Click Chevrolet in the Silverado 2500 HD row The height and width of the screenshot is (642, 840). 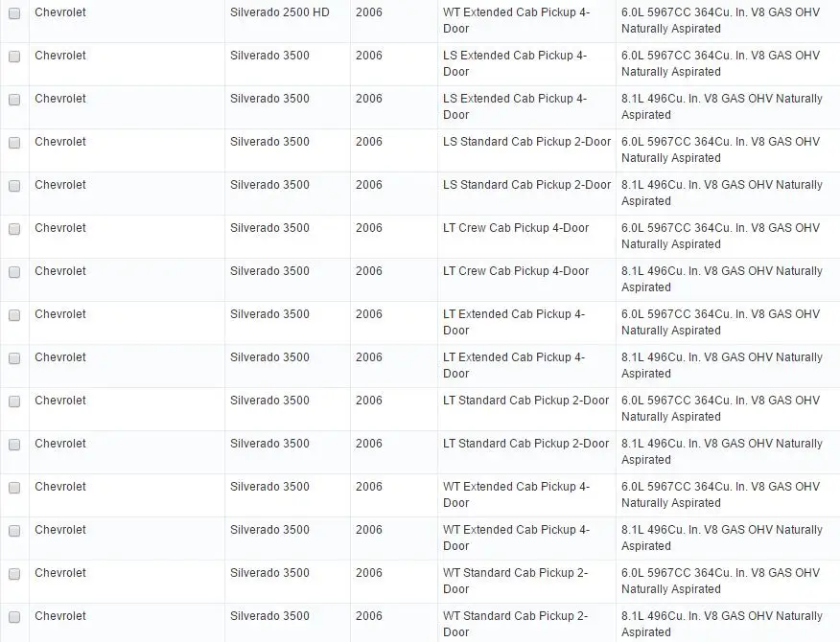(60, 12)
